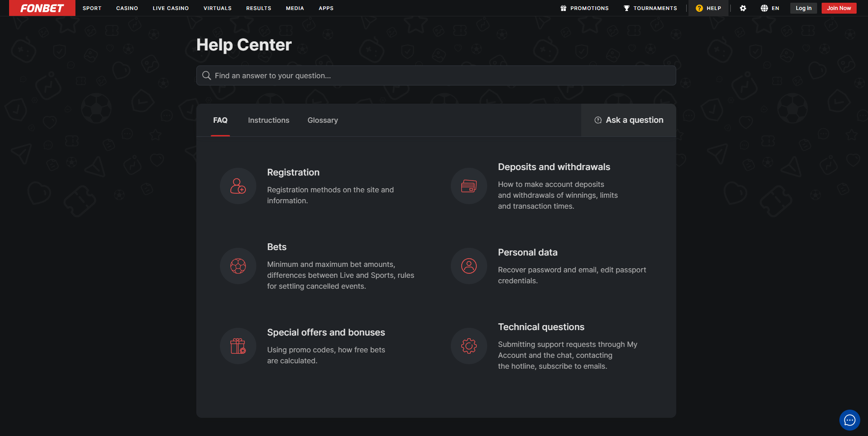Click the Registration user-plus icon

click(x=238, y=186)
